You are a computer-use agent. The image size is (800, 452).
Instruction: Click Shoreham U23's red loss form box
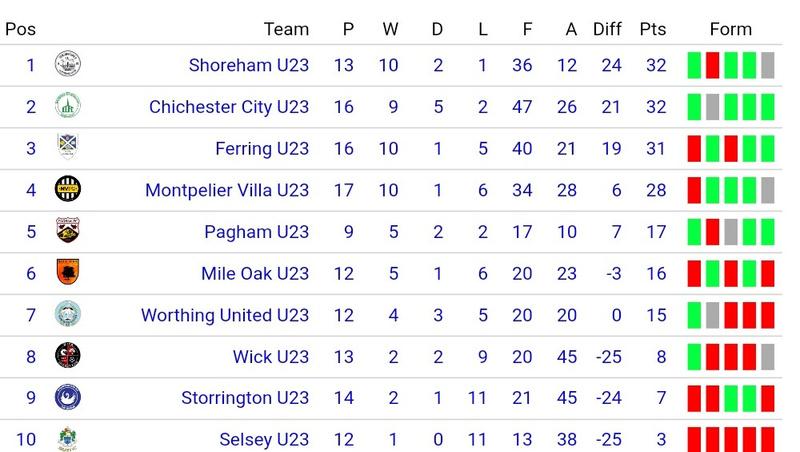point(713,66)
